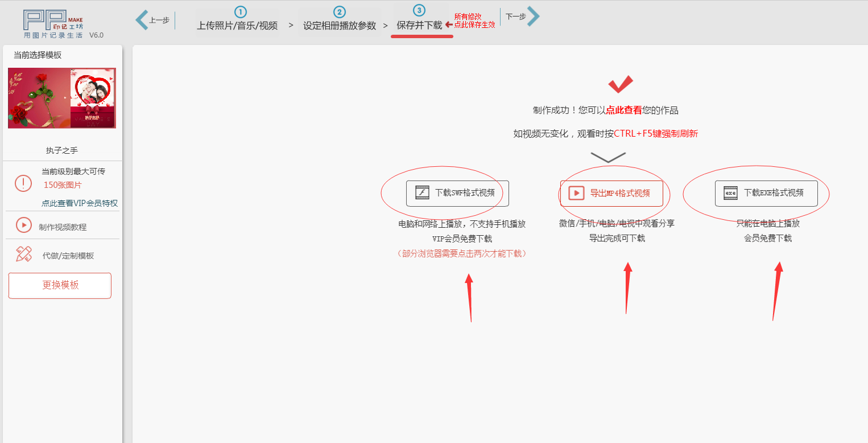Select step 3 保存并下载
This screenshot has height=443, width=868.
pos(419,26)
